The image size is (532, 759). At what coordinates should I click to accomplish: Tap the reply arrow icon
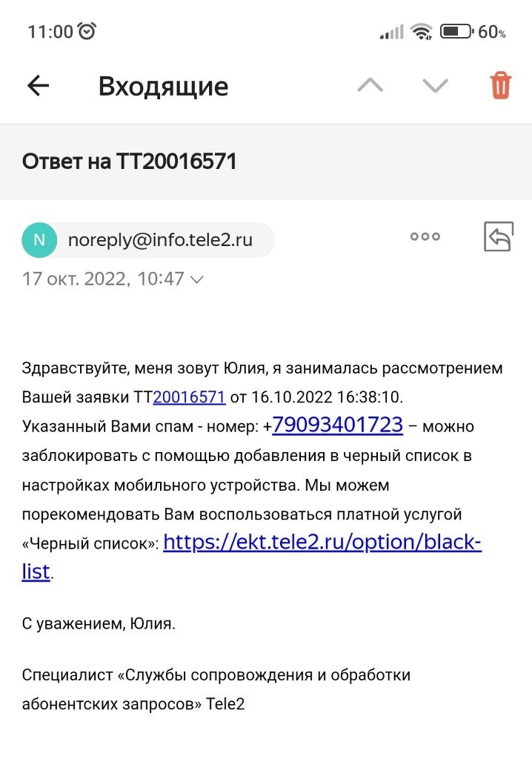tap(498, 237)
